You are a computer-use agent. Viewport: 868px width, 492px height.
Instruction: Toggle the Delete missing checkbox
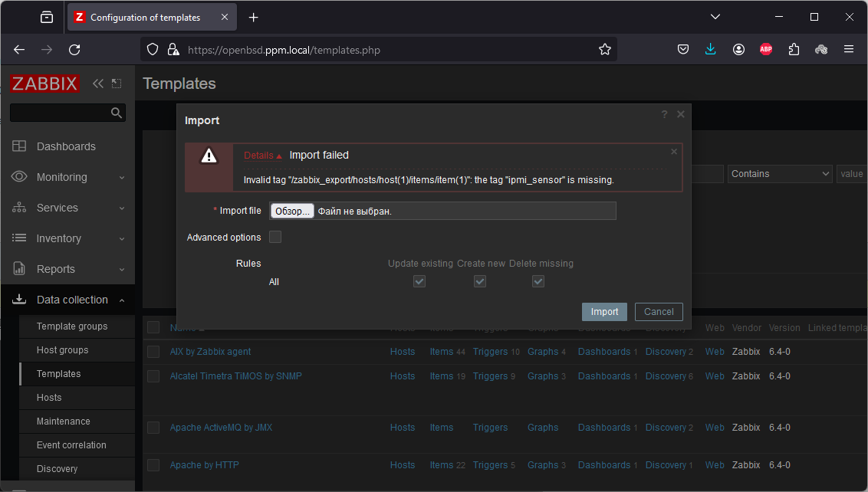[x=538, y=281]
